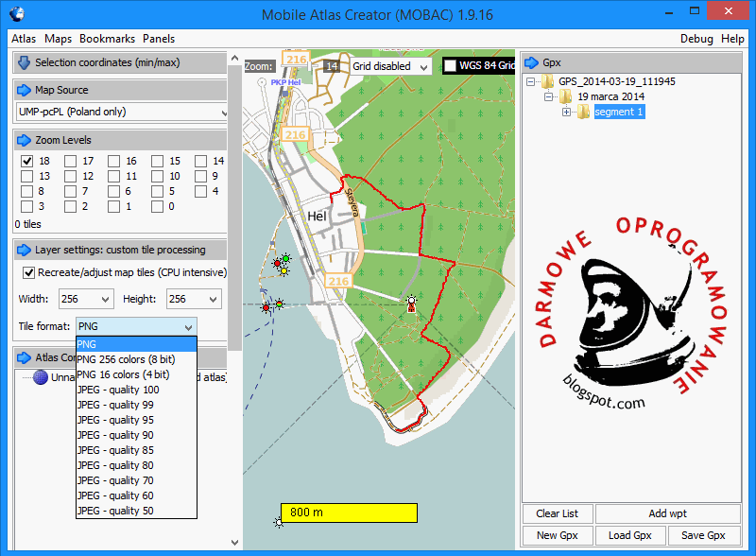756x556 pixels.
Task: Click the Clear List button
Action: pyautogui.click(x=558, y=513)
